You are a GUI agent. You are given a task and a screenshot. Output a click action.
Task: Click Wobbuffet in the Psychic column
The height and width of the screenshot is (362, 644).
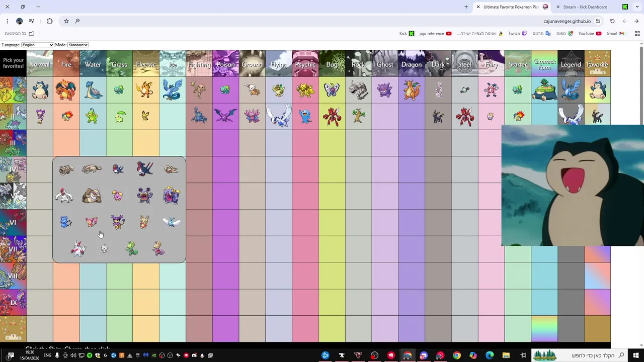click(x=305, y=117)
